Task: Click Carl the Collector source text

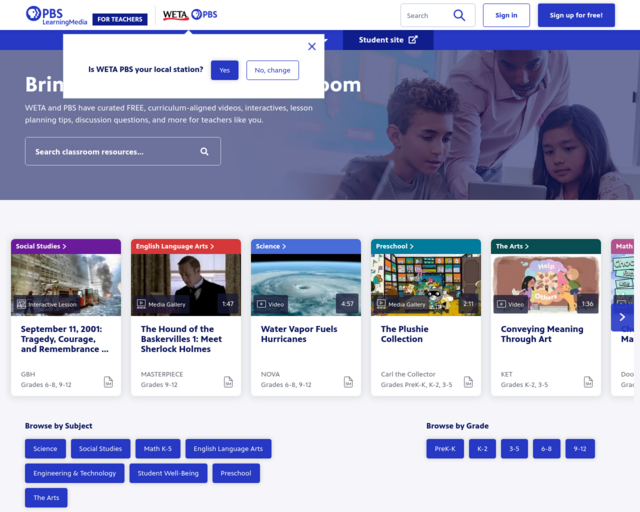Action: (408, 374)
